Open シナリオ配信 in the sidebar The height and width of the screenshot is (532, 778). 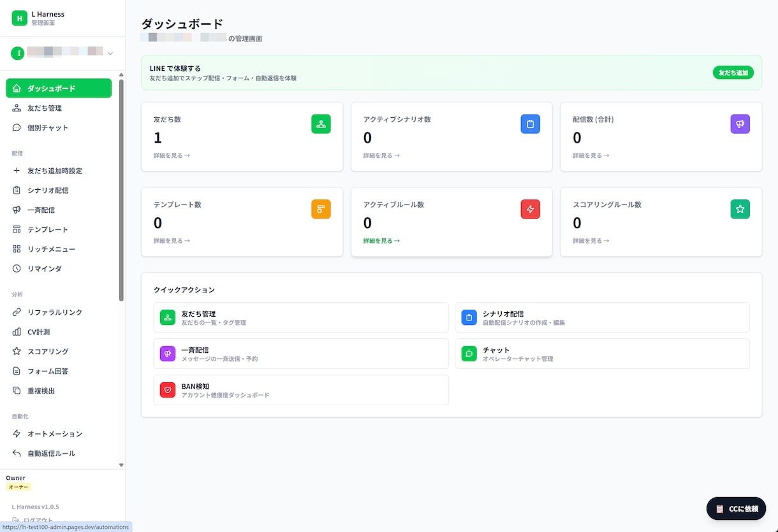59,191
